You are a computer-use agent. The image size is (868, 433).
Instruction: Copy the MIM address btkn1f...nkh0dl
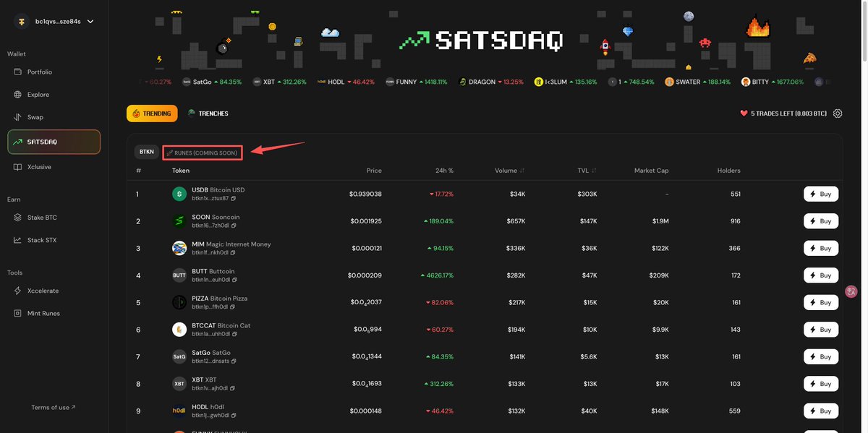click(x=233, y=253)
